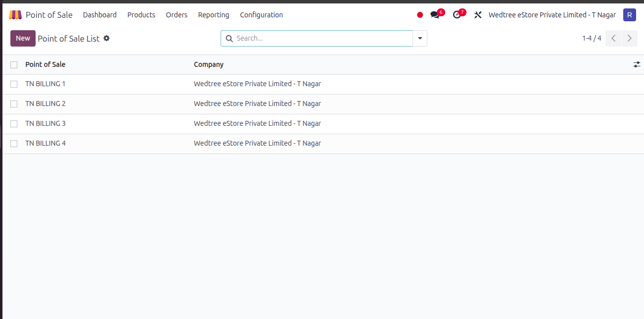Go to the next page arrow
Viewport: 644px width, 319px height.
629,38
